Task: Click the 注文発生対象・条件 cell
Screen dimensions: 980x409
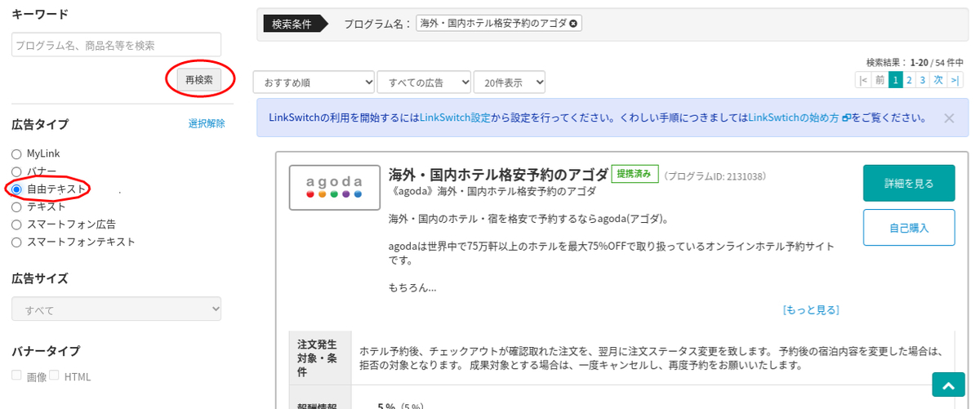Action: point(320,358)
